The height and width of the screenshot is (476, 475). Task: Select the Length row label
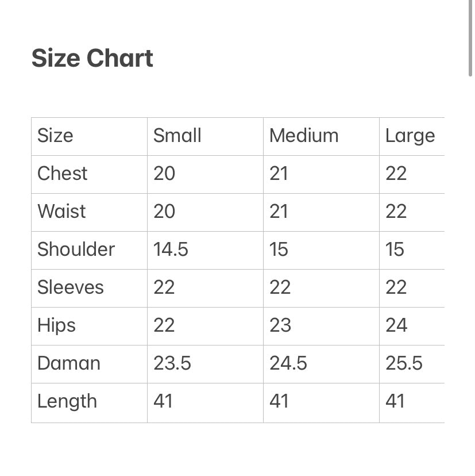pos(67,401)
